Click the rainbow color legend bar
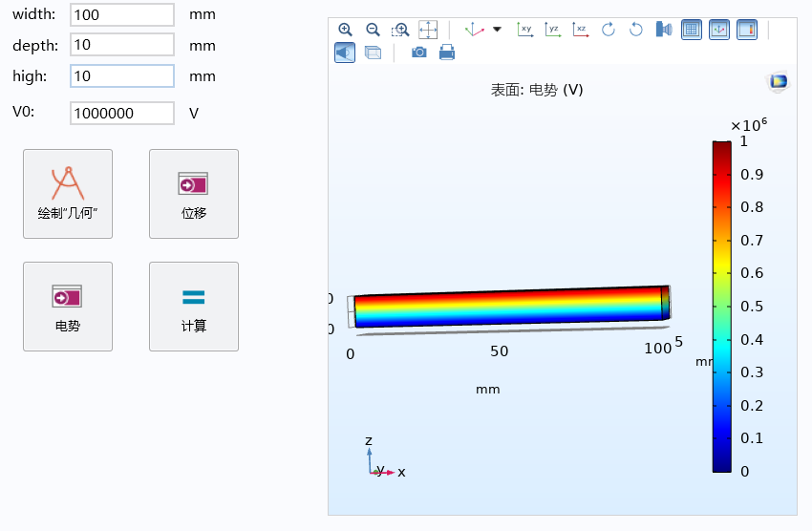This screenshot has height=531, width=812. click(x=721, y=306)
